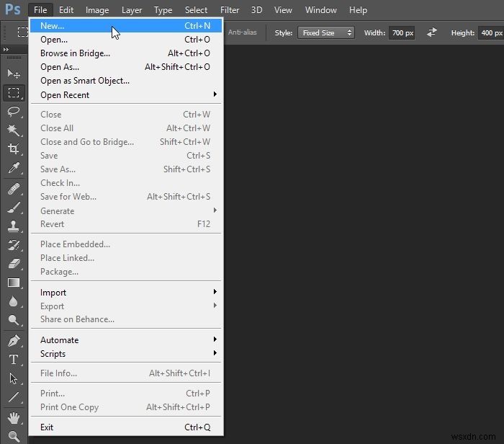Image resolution: width=504 pixels, height=444 pixels.
Task: Select the Blur tool
Action: pyautogui.click(x=14, y=301)
